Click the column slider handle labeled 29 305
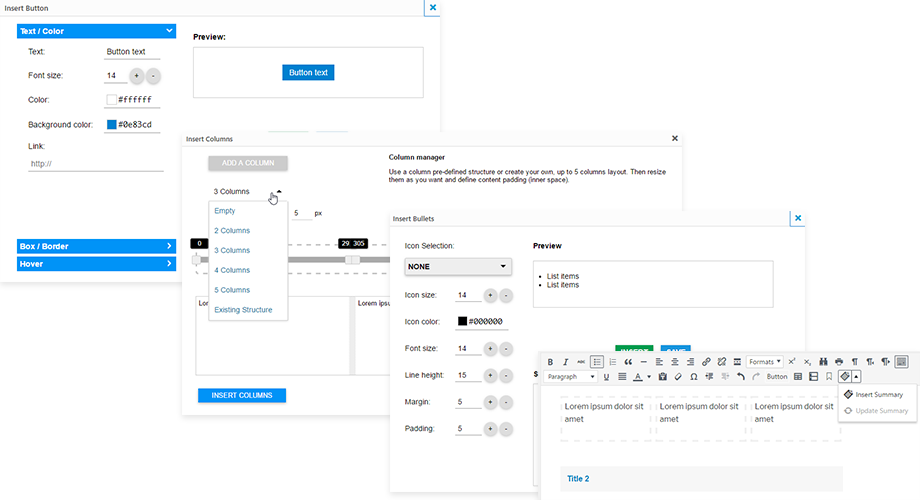920x500 pixels. [x=352, y=260]
